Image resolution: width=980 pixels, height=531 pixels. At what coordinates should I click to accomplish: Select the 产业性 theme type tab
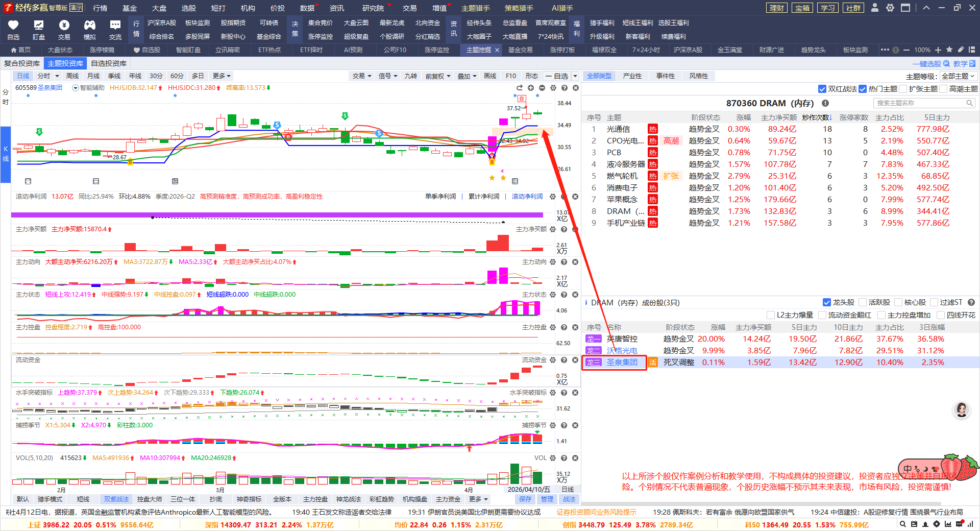point(632,76)
